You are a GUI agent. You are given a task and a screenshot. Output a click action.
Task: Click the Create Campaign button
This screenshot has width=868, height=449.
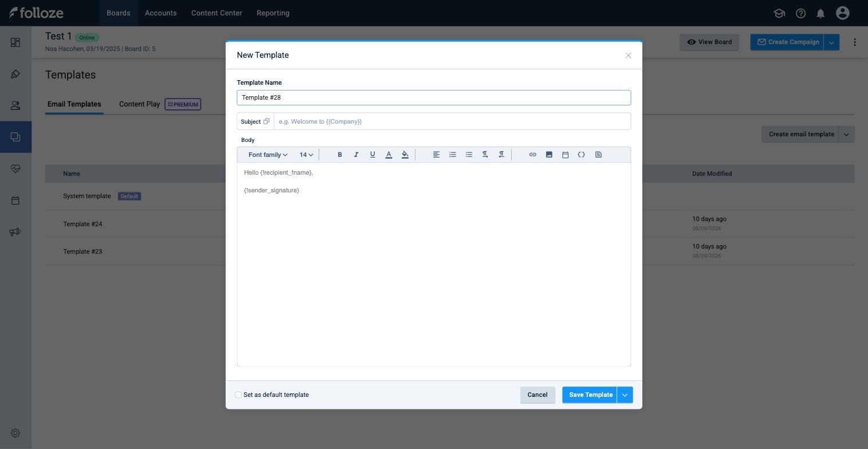pyautogui.click(x=787, y=42)
